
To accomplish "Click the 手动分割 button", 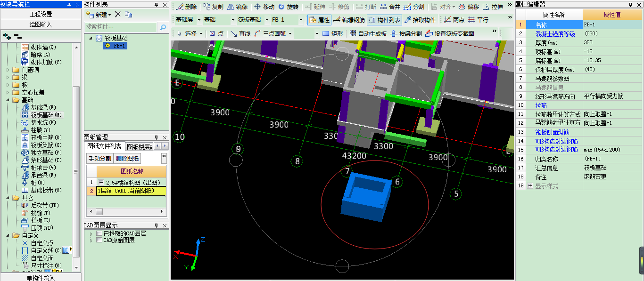I will (x=100, y=158).
